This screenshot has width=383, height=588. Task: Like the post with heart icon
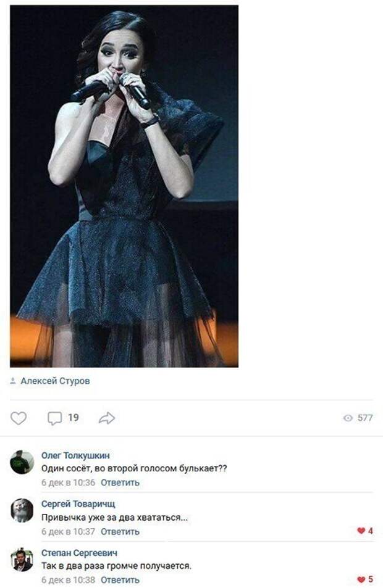pyautogui.click(x=18, y=418)
